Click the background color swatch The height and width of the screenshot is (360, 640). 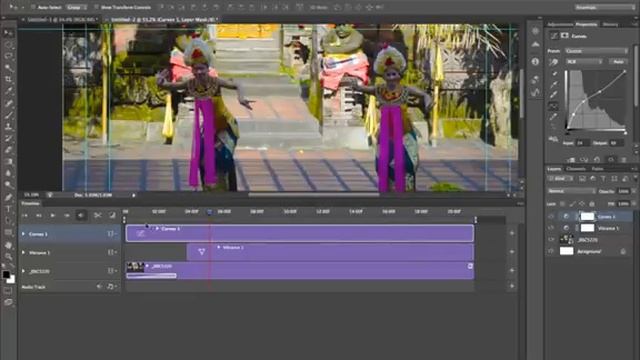[11, 280]
